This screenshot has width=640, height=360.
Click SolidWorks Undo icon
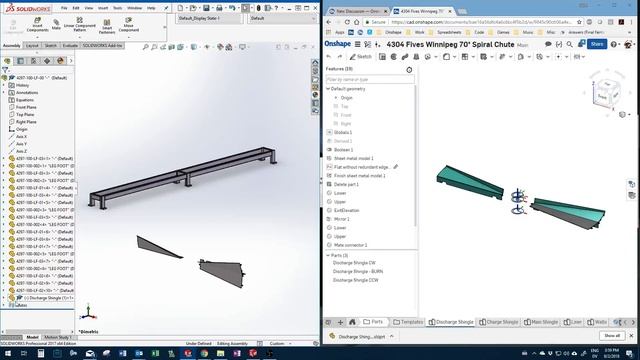(232, 8)
